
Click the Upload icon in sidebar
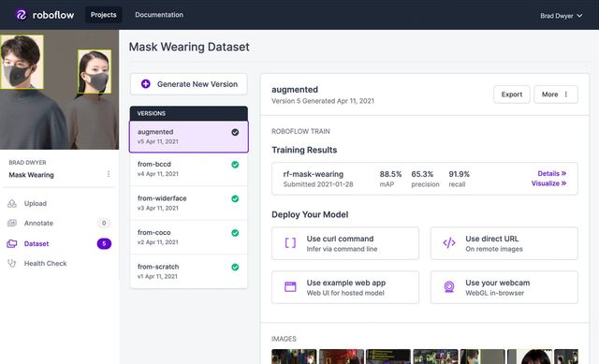pyautogui.click(x=12, y=204)
